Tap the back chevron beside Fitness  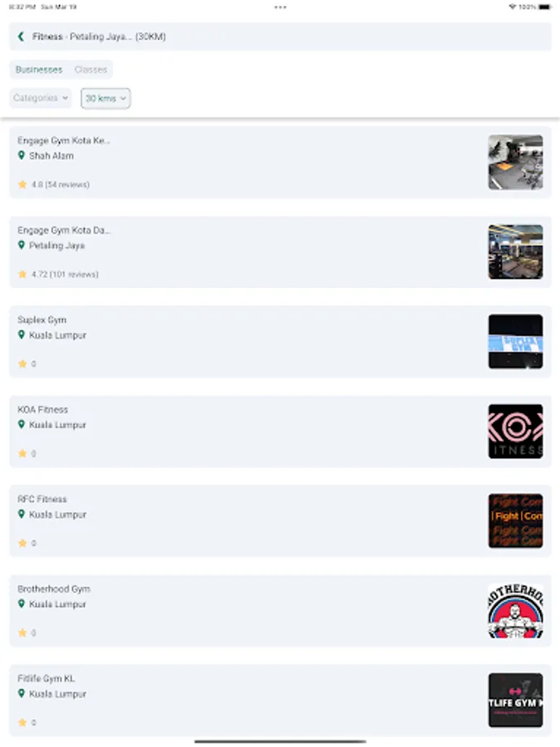pyautogui.click(x=21, y=37)
